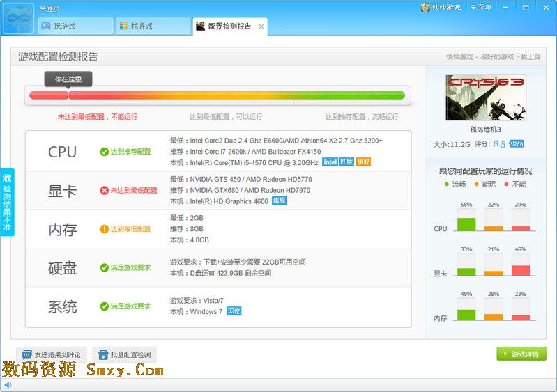Switch to the 玩游戏 tab

click(x=75, y=26)
